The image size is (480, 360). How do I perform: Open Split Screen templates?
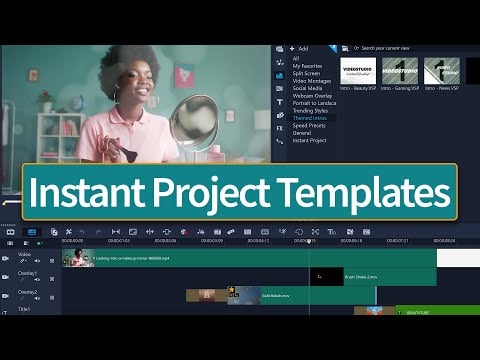pyautogui.click(x=306, y=73)
